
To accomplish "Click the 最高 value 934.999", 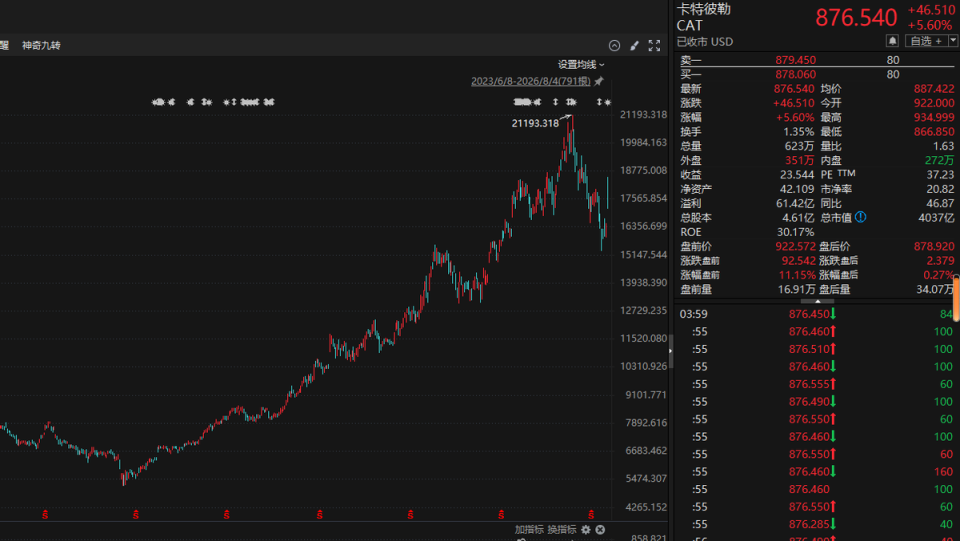I will [934, 117].
